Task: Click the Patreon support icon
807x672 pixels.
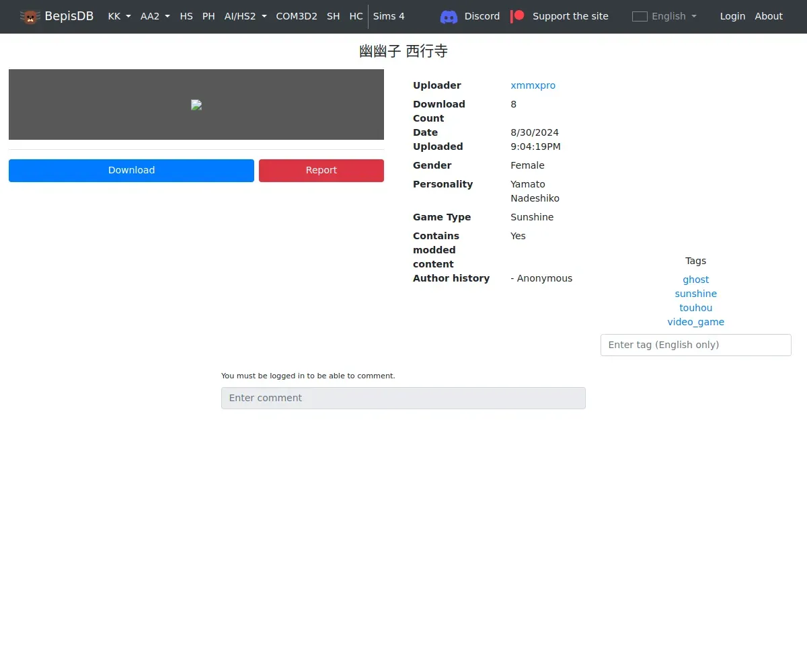Action: [x=517, y=16]
